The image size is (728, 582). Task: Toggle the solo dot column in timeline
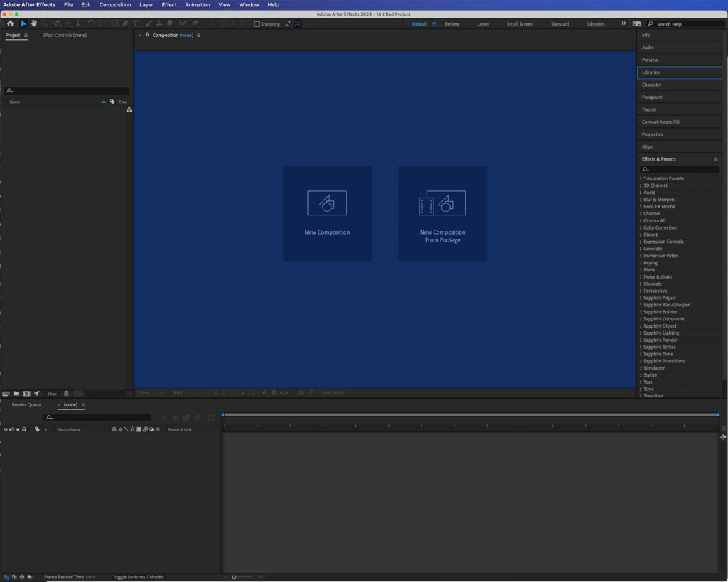[18, 429]
